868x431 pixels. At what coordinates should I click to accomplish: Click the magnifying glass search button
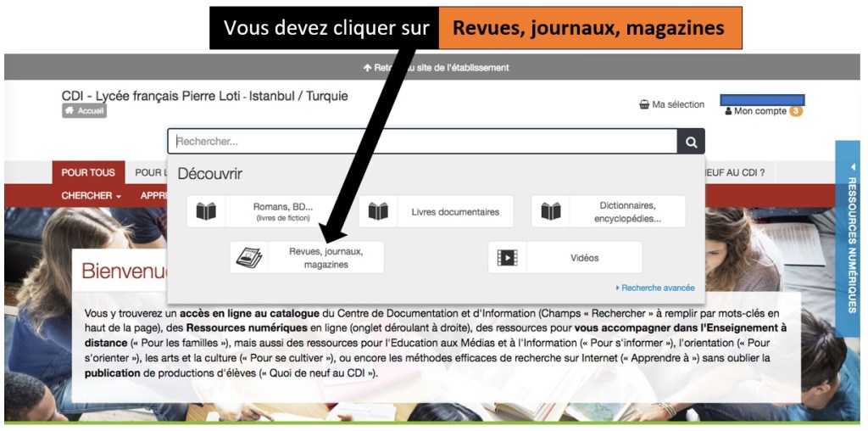pos(691,142)
